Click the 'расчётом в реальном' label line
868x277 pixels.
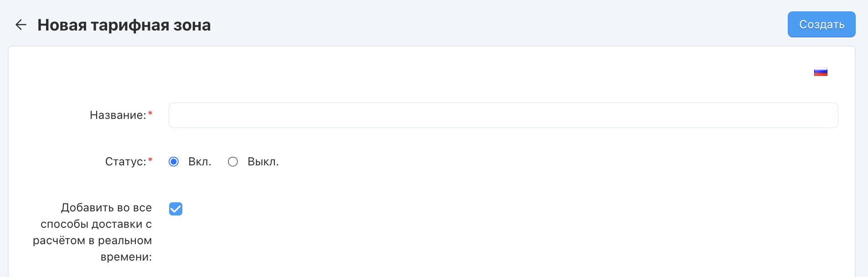(x=92, y=241)
